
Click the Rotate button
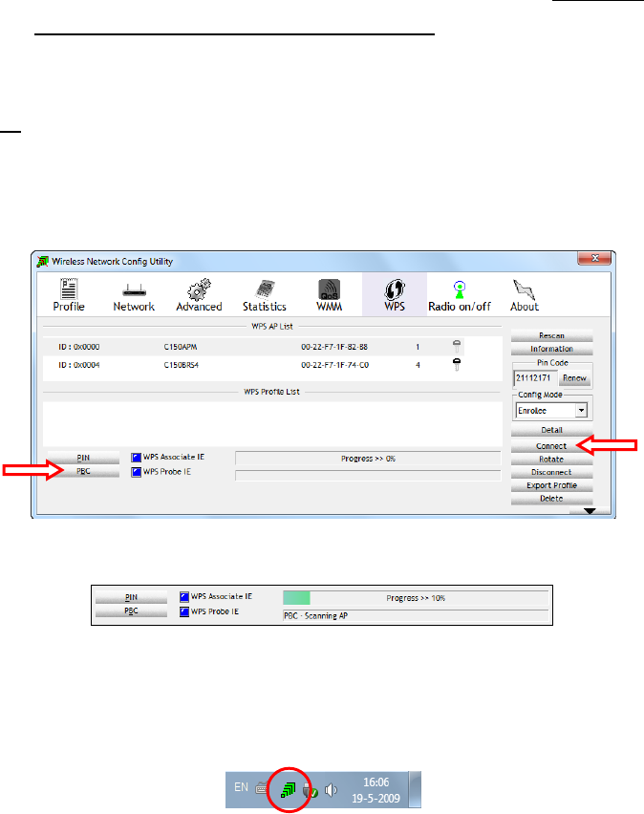pos(551,459)
